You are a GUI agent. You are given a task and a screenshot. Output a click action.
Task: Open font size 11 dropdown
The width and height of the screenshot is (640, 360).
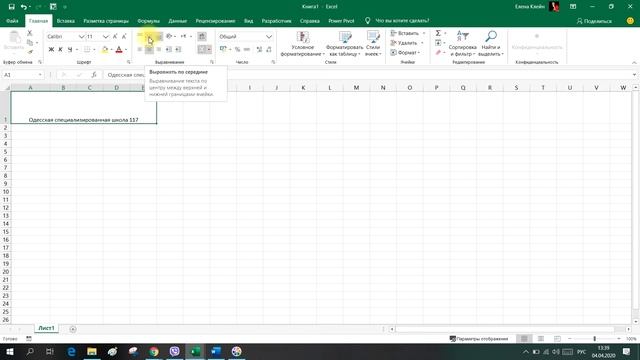click(105, 37)
